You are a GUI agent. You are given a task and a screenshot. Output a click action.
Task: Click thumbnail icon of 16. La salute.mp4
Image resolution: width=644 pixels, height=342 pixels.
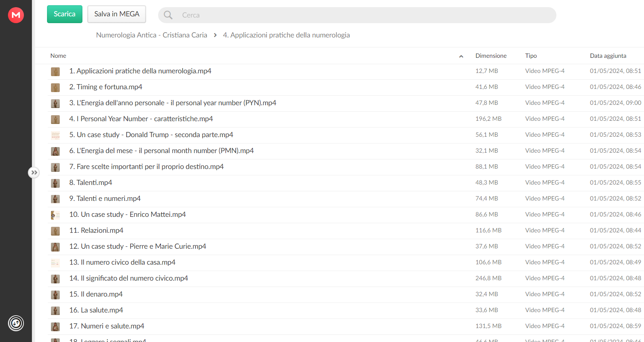(x=55, y=311)
